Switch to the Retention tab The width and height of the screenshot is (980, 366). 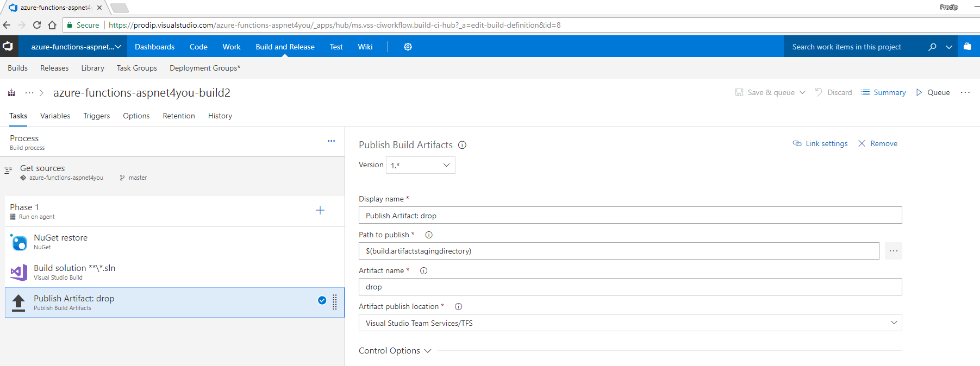(x=179, y=116)
